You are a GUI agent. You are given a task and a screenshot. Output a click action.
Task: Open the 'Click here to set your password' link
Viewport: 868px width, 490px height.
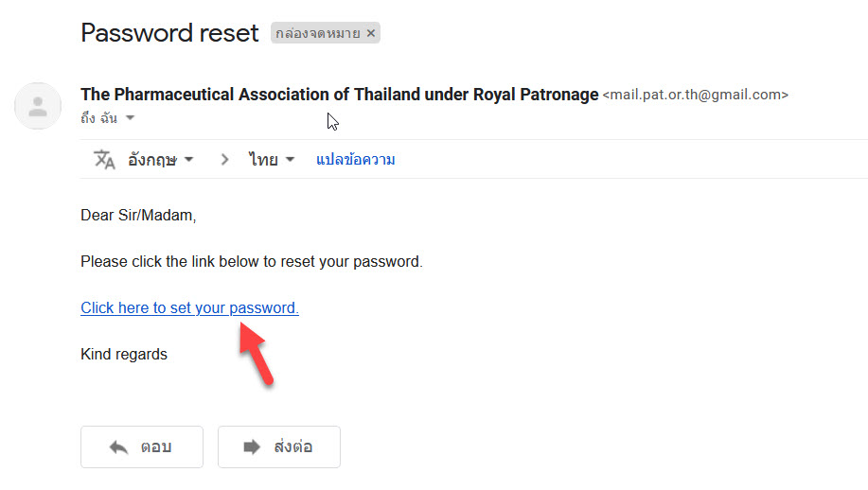(190, 308)
